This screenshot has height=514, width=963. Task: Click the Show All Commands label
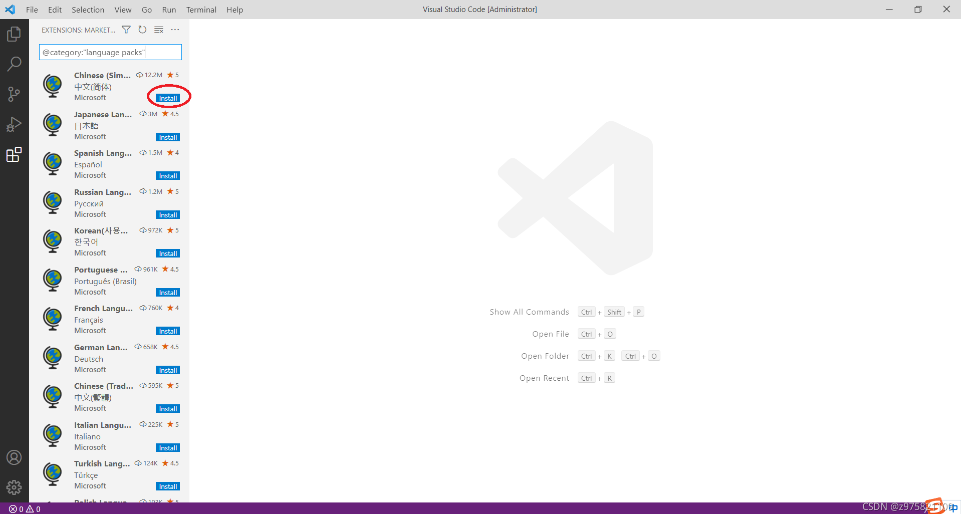(x=529, y=312)
